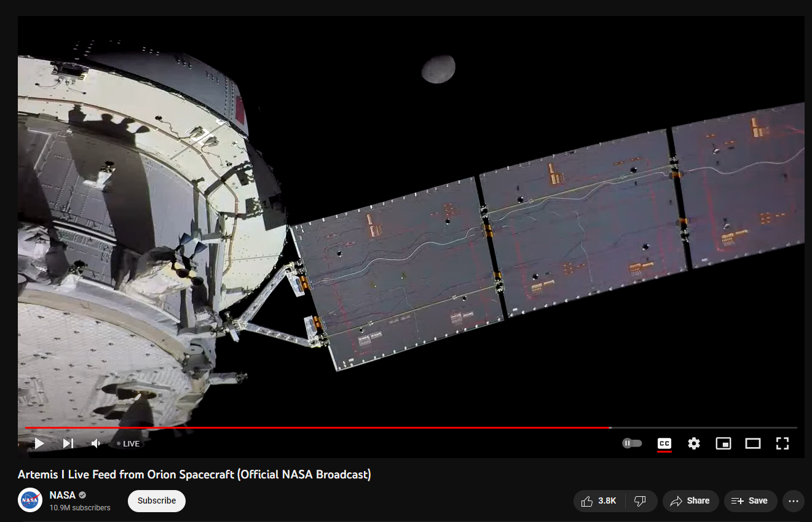The width and height of the screenshot is (812, 522).
Task: Play the Artemis I video
Action: (x=39, y=443)
